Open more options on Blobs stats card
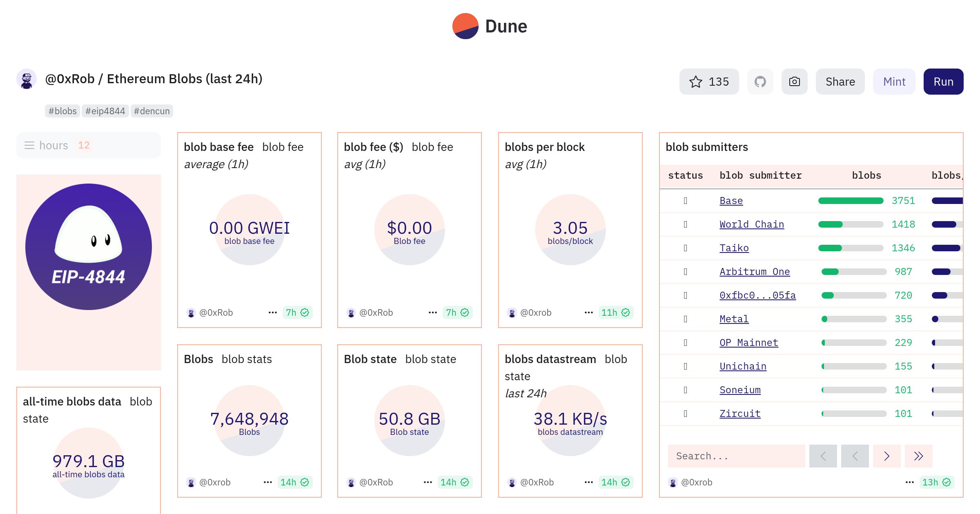The width and height of the screenshot is (980, 514). [268, 482]
